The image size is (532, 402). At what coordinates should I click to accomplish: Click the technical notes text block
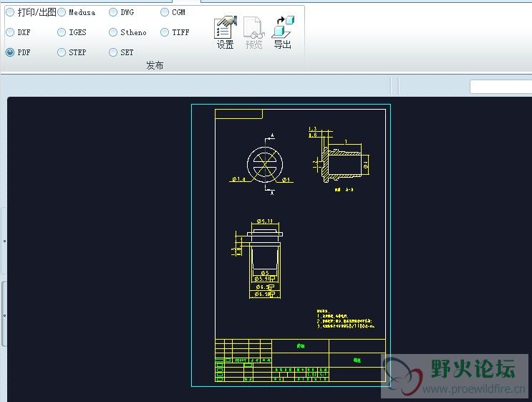(346, 318)
